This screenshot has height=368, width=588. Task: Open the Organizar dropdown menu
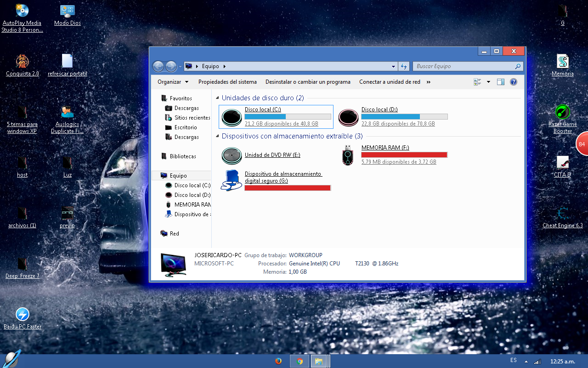173,82
